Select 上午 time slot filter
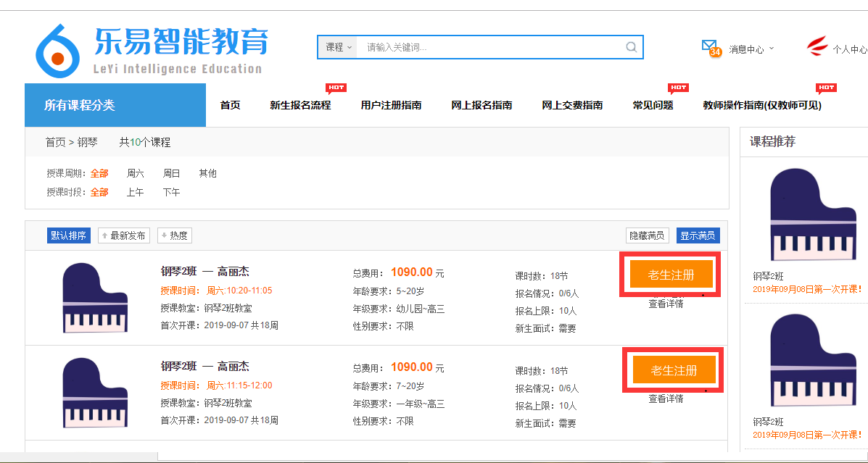868x463 pixels. coord(136,192)
